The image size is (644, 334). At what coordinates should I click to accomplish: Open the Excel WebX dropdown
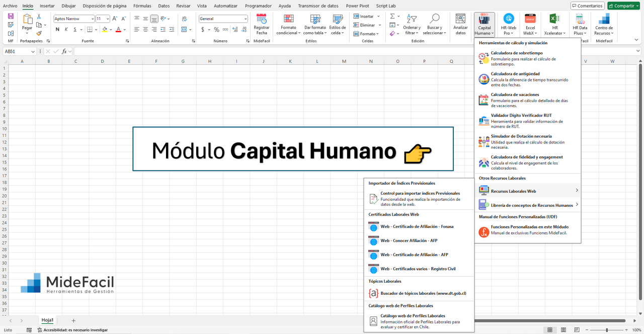click(x=530, y=25)
